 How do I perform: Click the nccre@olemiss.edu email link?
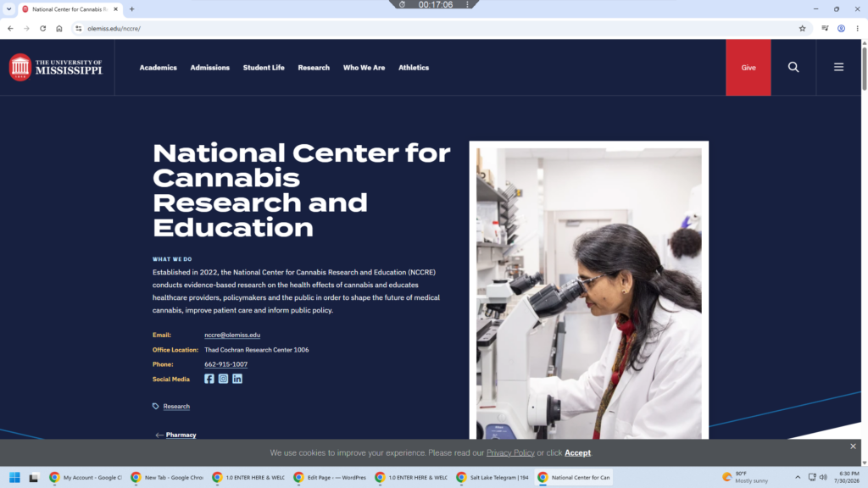[232, 335]
